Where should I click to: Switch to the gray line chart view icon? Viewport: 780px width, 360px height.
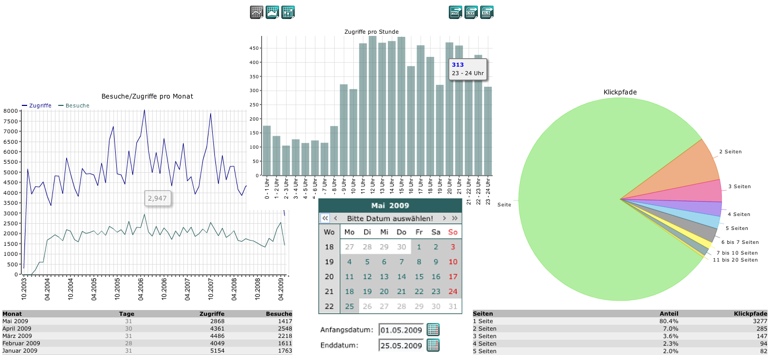257,12
